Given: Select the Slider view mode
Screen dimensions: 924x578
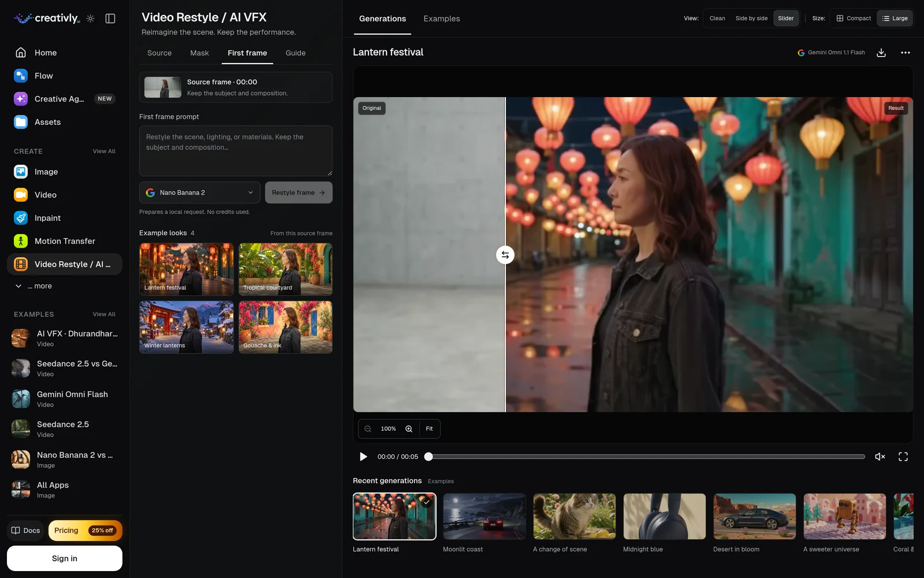Looking at the screenshot, I should [786, 18].
